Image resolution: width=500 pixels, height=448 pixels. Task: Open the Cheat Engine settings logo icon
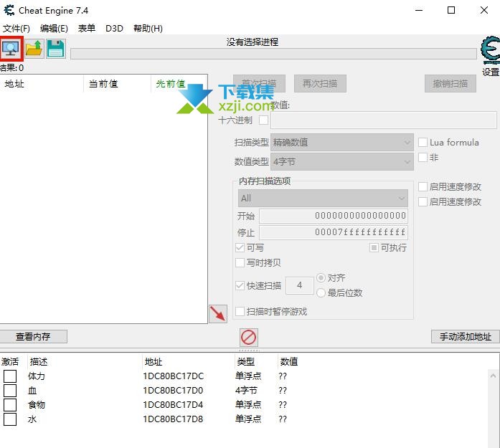point(490,52)
